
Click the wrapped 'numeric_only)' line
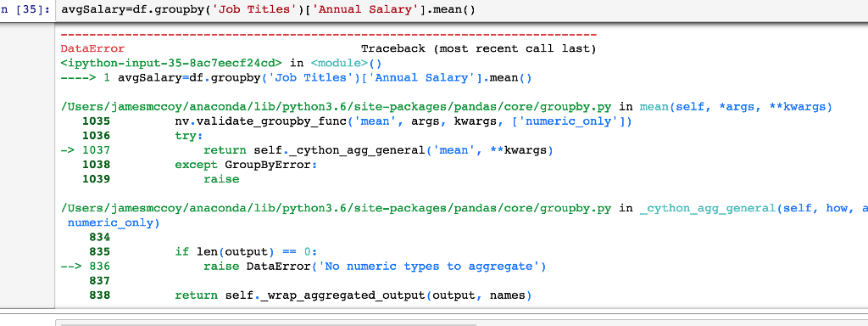pos(113,223)
